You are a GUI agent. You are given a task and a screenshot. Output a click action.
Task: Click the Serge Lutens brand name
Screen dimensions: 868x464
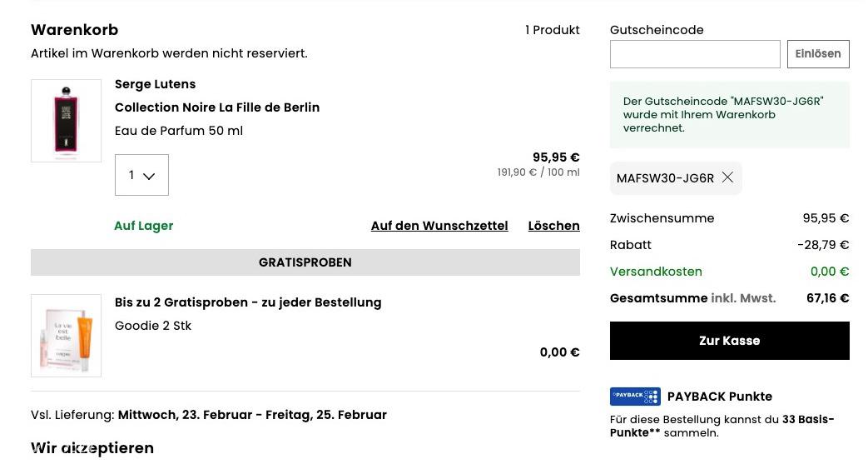pos(155,83)
